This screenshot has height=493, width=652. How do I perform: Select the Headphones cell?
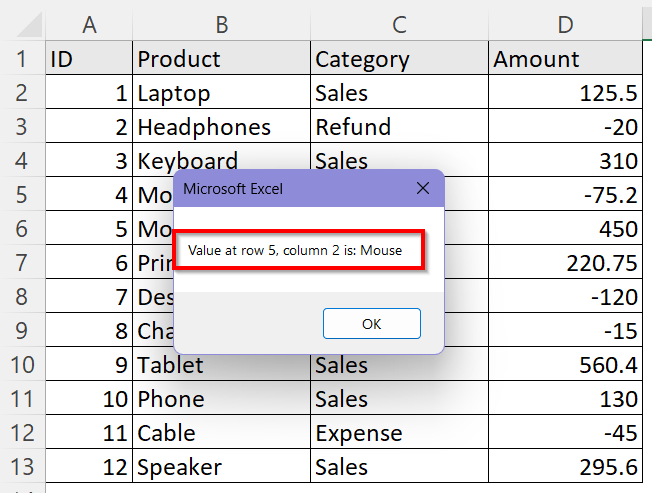[x=221, y=127]
